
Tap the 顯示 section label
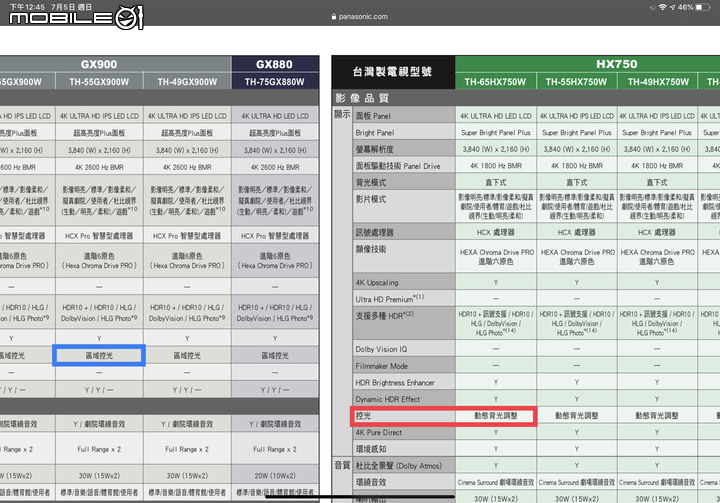pyautogui.click(x=342, y=114)
